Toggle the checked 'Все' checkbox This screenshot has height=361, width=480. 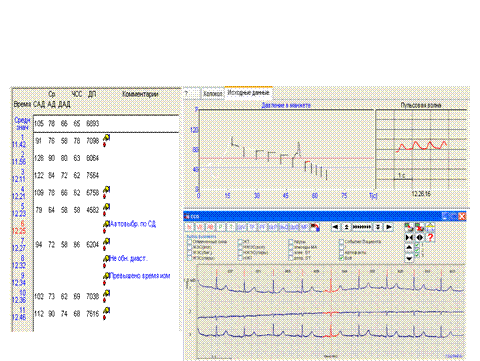click(x=341, y=258)
